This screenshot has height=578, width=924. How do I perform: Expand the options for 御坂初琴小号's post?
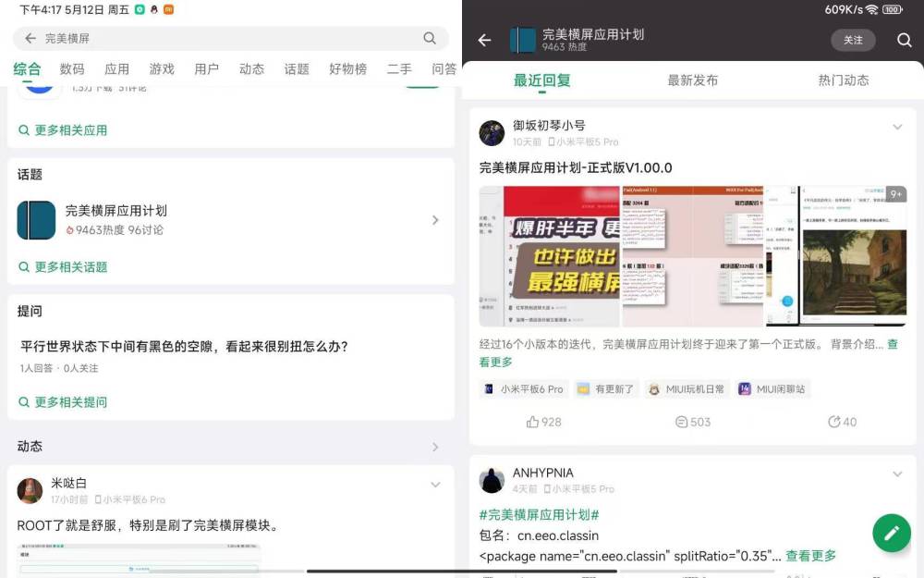pyautogui.click(x=897, y=127)
